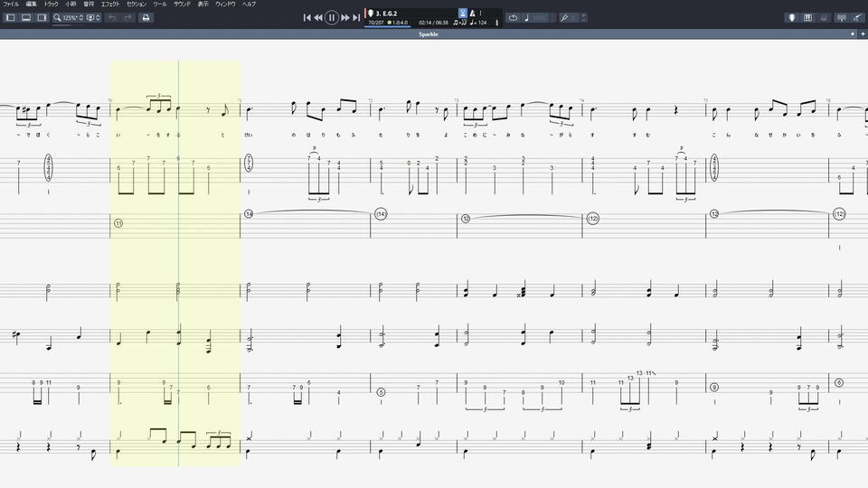
Task: Add a new document tab with plus
Action: click(x=863, y=34)
